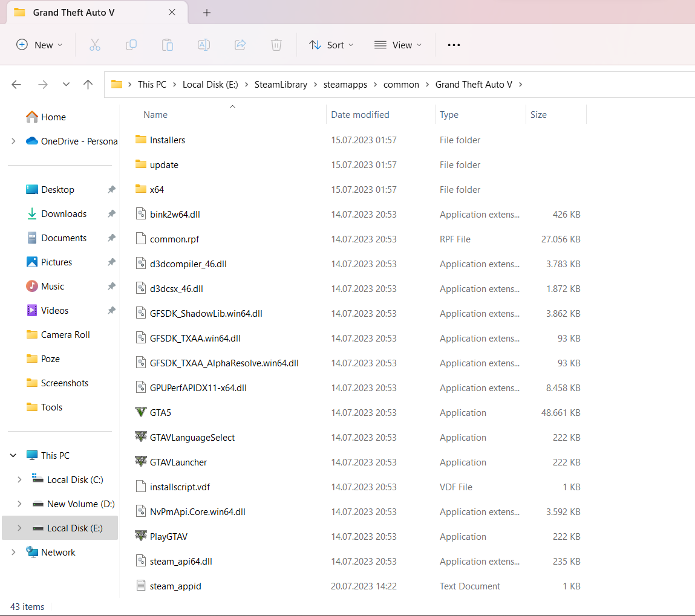Unpin Downloads using its pin icon
This screenshot has height=616, width=695.
pyautogui.click(x=112, y=214)
